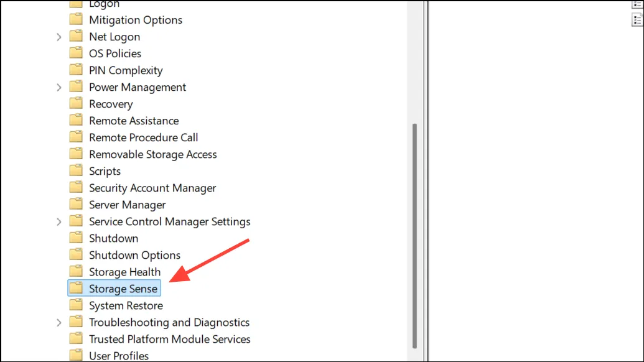The width and height of the screenshot is (644, 362).
Task: Click the System Restore folder icon
Action: 76,305
